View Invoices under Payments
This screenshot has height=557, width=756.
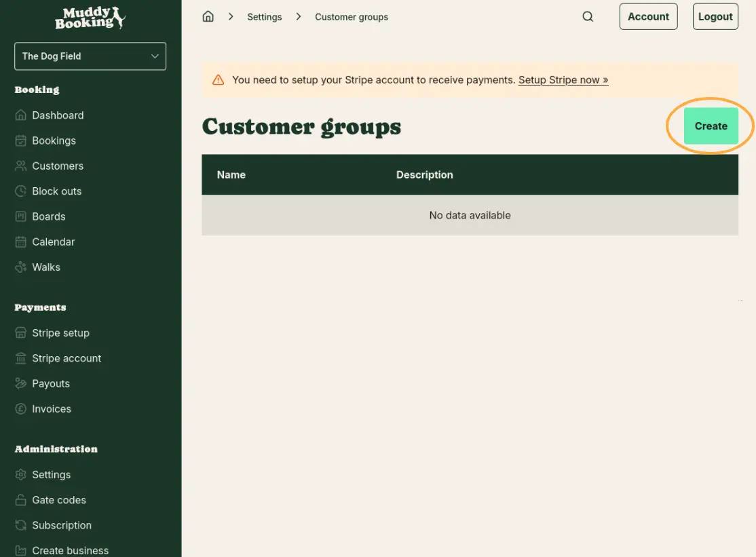pyautogui.click(x=52, y=408)
